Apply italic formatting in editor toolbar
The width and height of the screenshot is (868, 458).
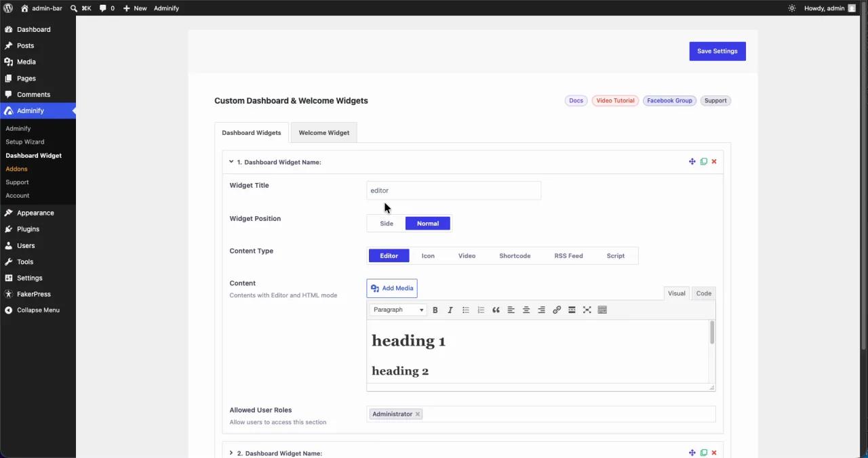[x=450, y=310]
